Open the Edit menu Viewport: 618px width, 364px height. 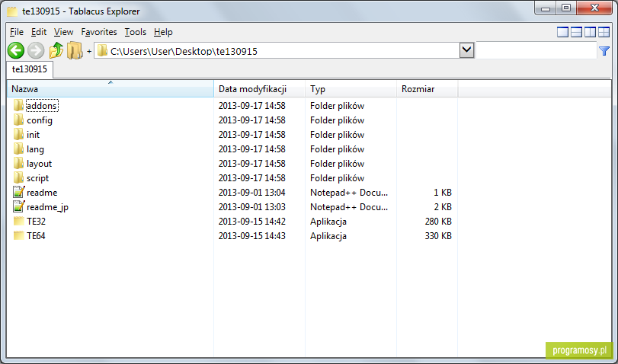click(39, 32)
